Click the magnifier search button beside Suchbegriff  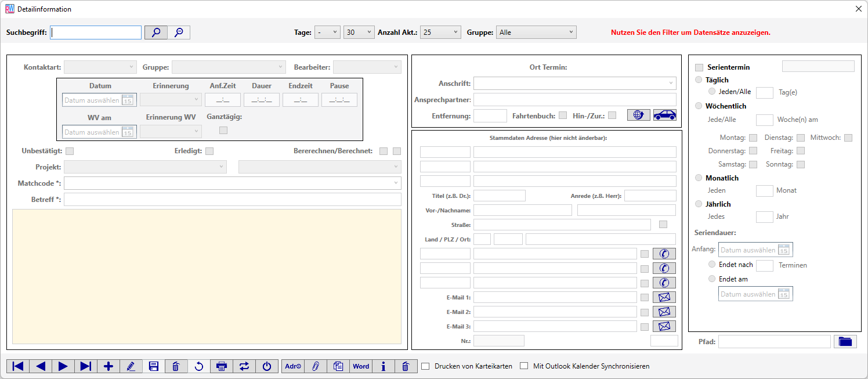pos(156,33)
